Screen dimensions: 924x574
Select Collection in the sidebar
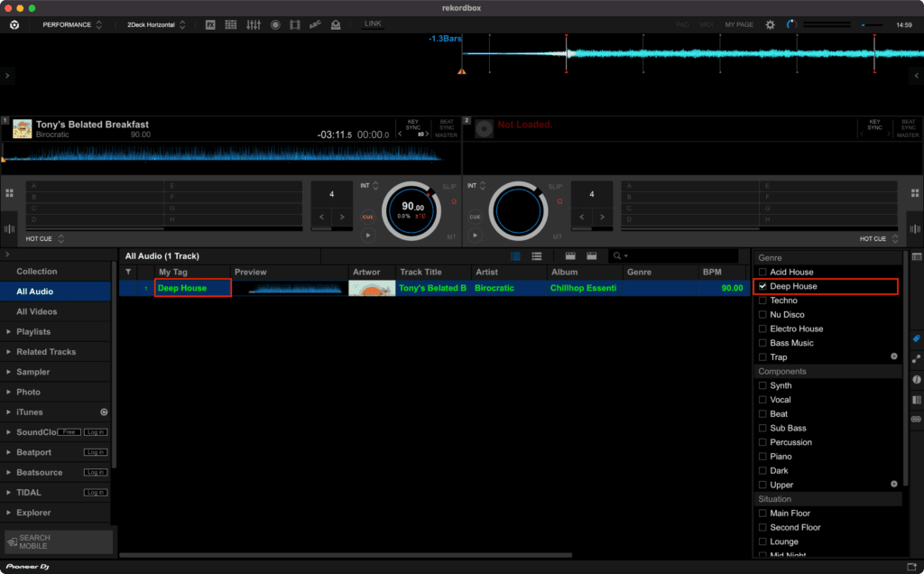(x=37, y=272)
